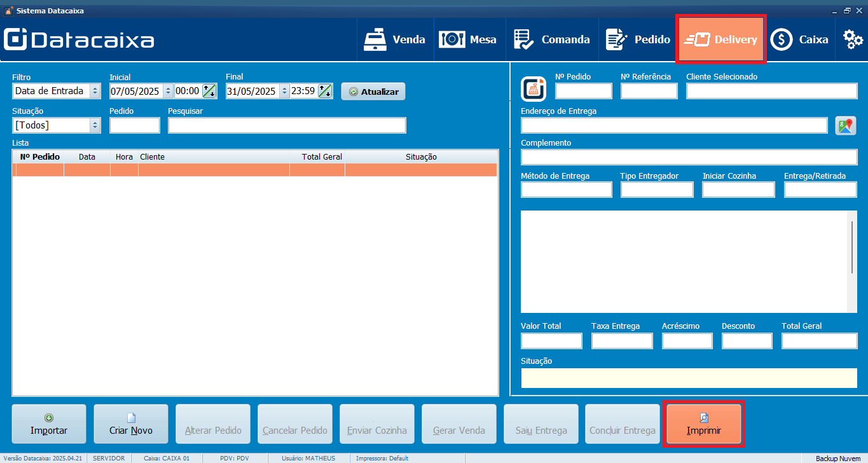The width and height of the screenshot is (868, 463).
Task: Open the Mesa table module
Action: pyautogui.click(x=469, y=39)
